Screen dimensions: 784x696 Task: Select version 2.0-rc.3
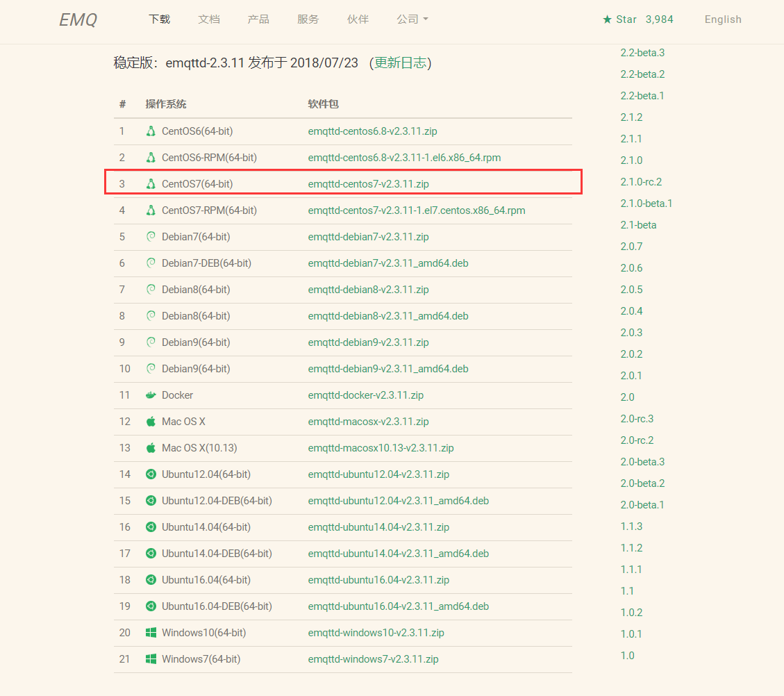click(637, 419)
